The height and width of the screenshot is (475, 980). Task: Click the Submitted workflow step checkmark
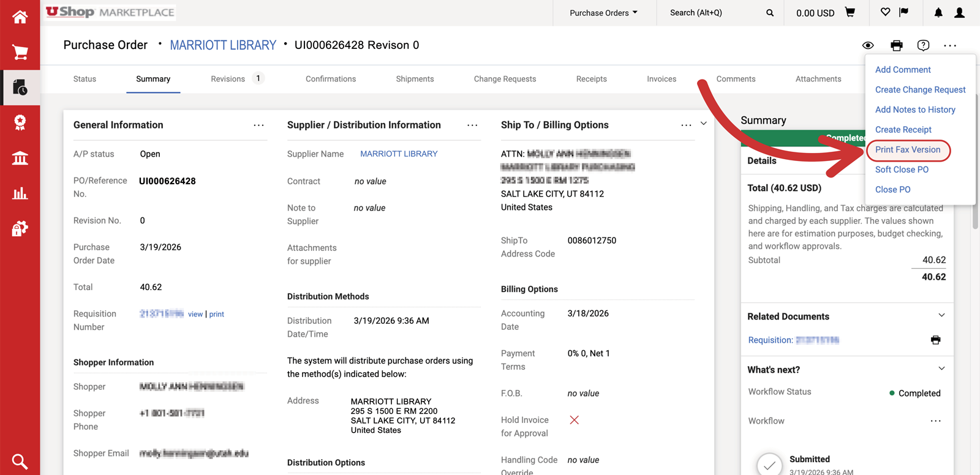[769, 465]
